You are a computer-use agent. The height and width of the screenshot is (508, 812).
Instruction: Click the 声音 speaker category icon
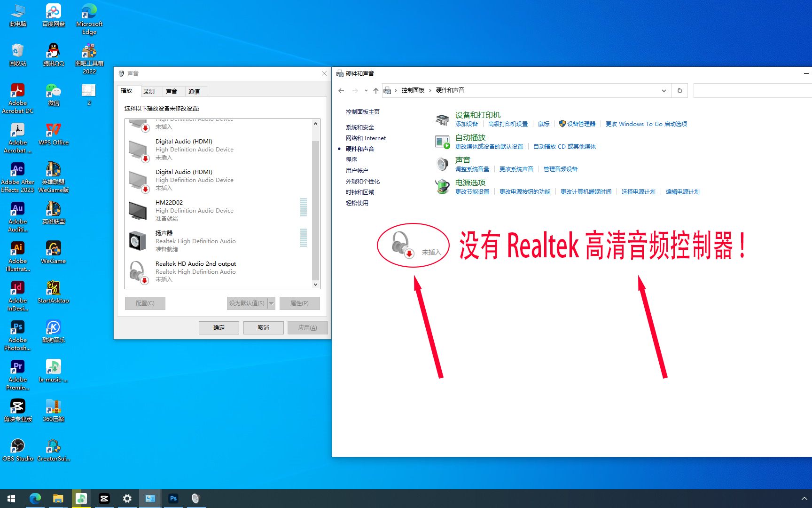coord(442,164)
